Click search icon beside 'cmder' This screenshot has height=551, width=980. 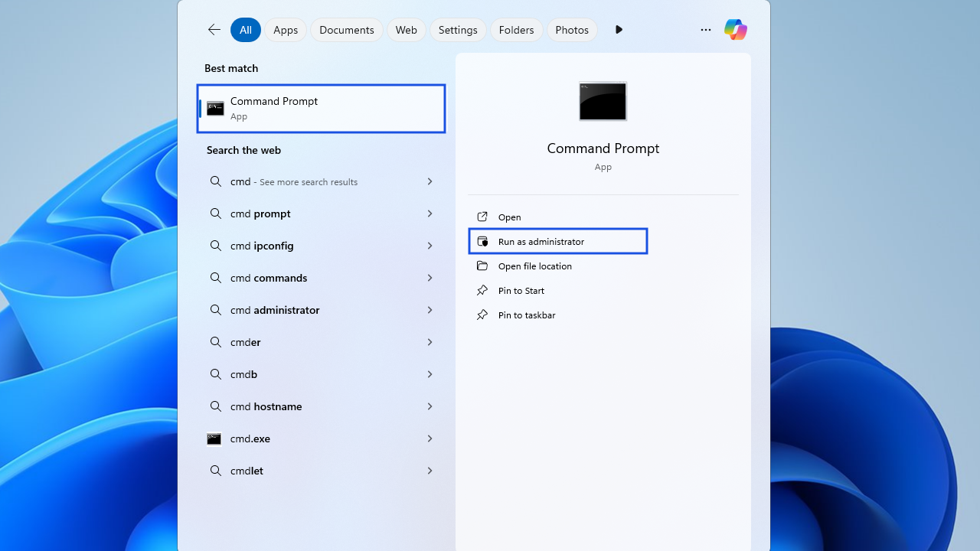(216, 342)
